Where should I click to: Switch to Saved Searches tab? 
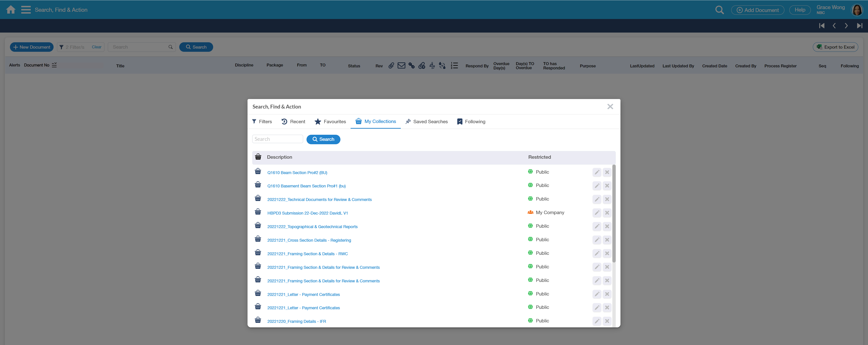click(426, 122)
